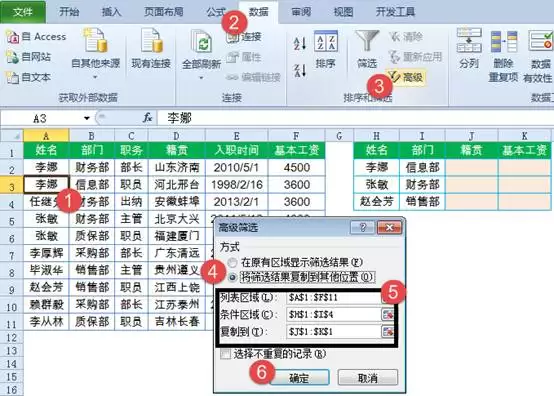This screenshot has height=396, width=554.
Task: Sort ascending with the A-Z icon
Action: coord(300,44)
